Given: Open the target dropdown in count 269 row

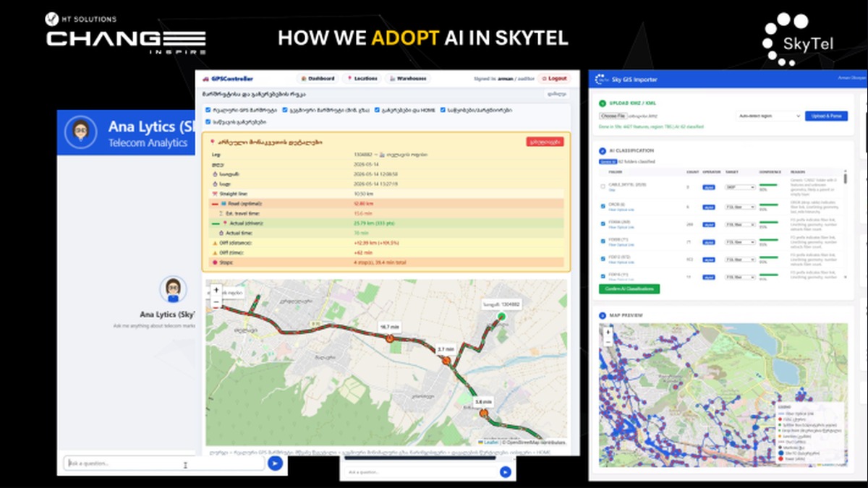Looking at the screenshot, I should pyautogui.click(x=739, y=224).
